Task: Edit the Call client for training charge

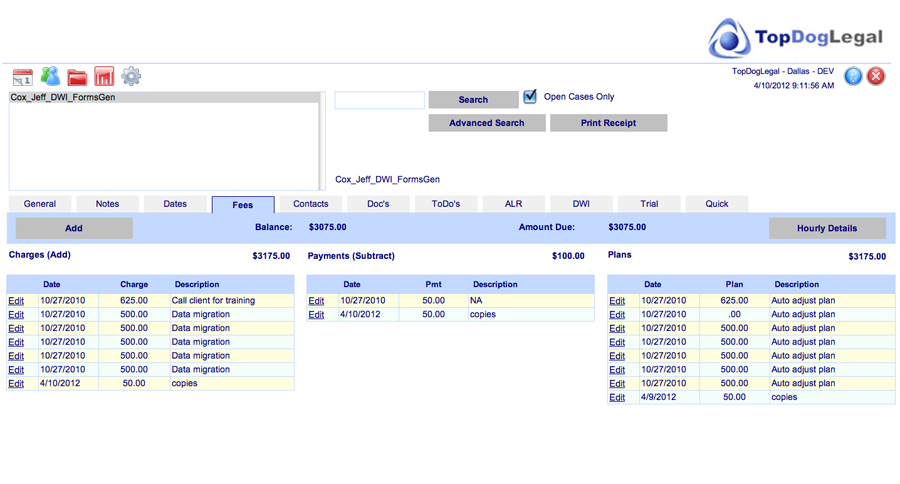Action: pyautogui.click(x=16, y=301)
